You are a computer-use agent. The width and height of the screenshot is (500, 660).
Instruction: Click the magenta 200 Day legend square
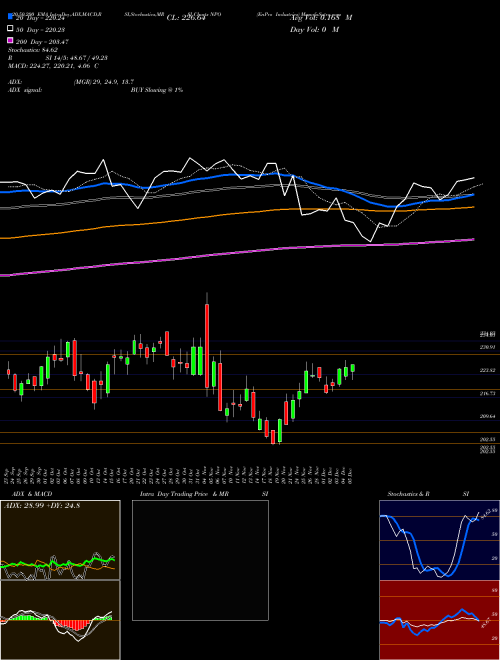click(x=11, y=40)
